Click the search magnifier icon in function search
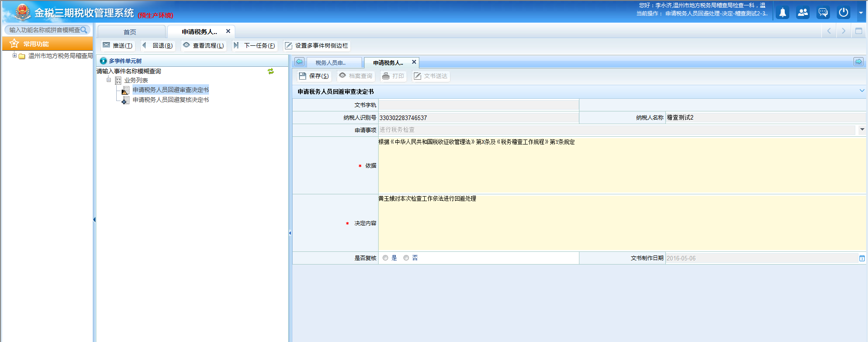Screen dimensions: 868x342 point(84,30)
